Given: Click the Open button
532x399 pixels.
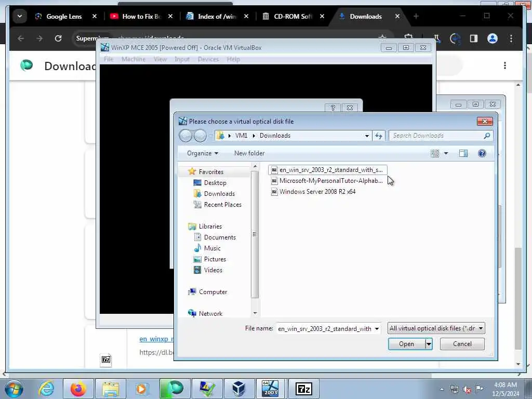Looking at the screenshot, I should coord(406,344).
